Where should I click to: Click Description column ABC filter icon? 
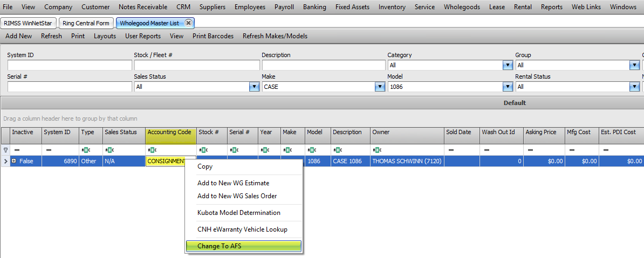(337, 150)
